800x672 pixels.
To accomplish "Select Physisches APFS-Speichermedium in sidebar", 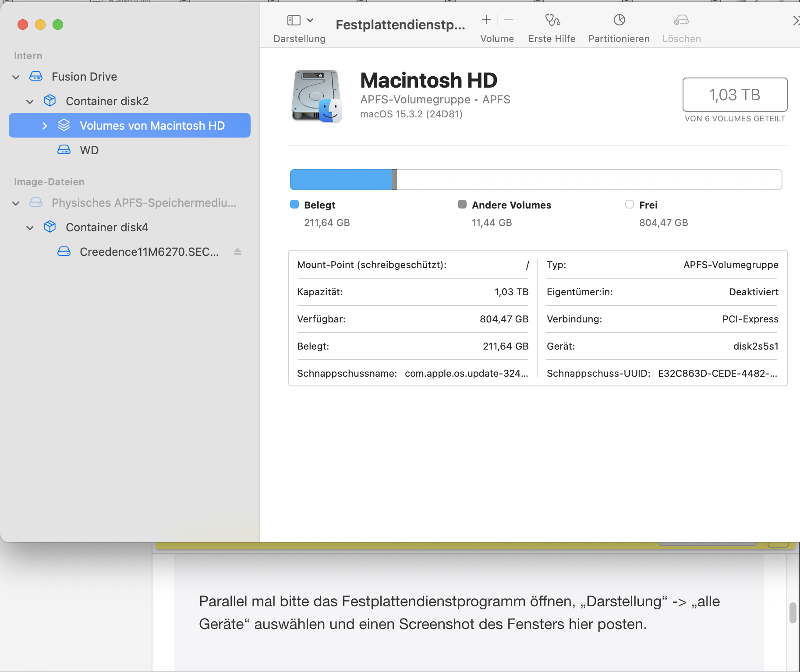I will pyautogui.click(x=143, y=203).
